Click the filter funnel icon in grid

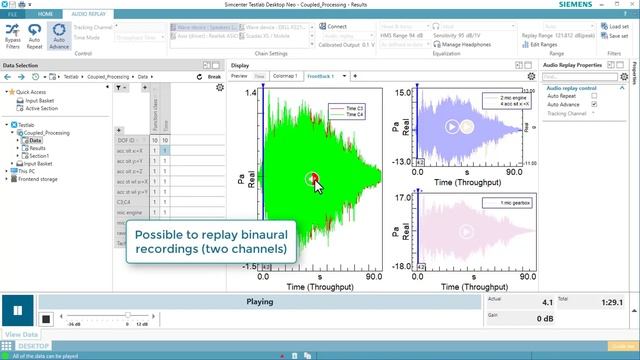tap(118, 87)
